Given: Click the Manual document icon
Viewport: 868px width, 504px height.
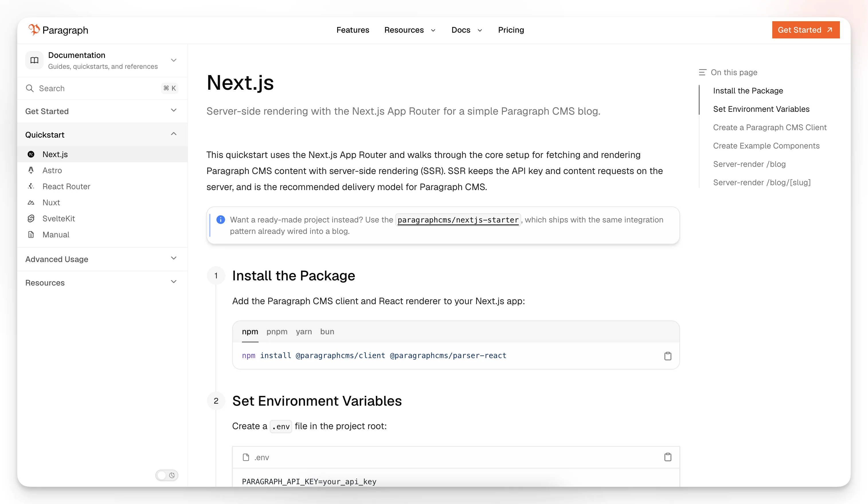Looking at the screenshot, I should click(31, 234).
